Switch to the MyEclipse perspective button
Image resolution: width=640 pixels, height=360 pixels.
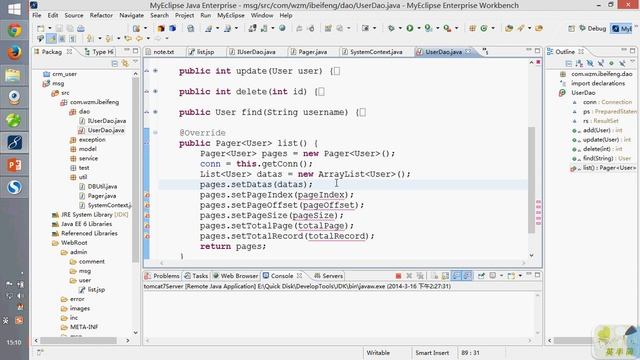click(x=621, y=28)
